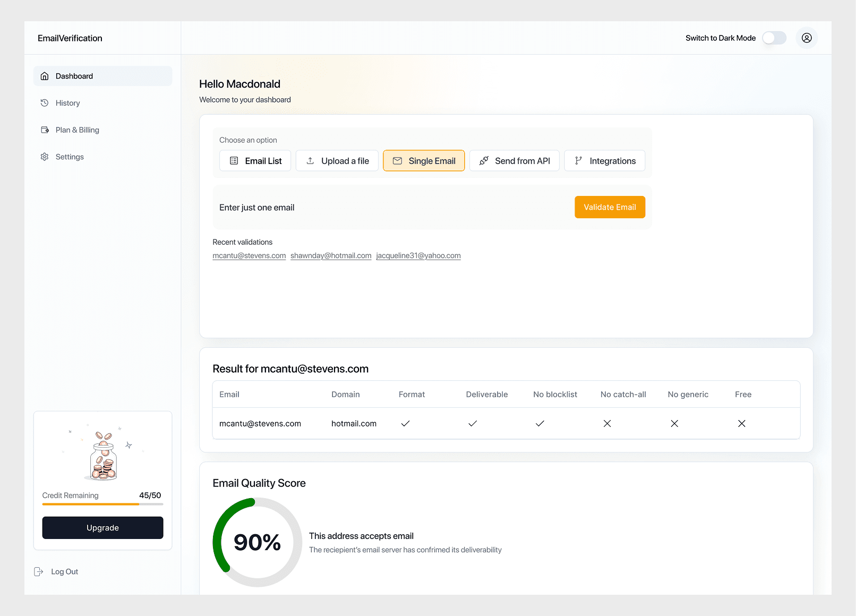
Task: Open the Plan & Billing section
Action: [x=77, y=130]
